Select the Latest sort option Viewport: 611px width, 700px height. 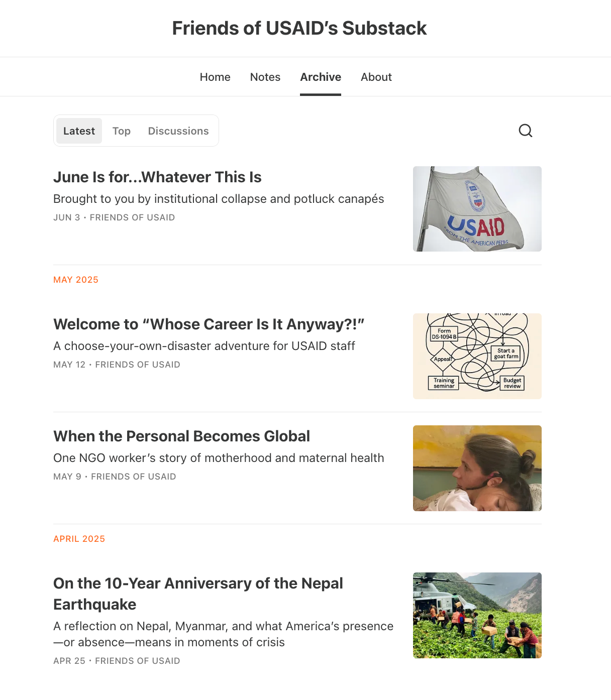79,131
